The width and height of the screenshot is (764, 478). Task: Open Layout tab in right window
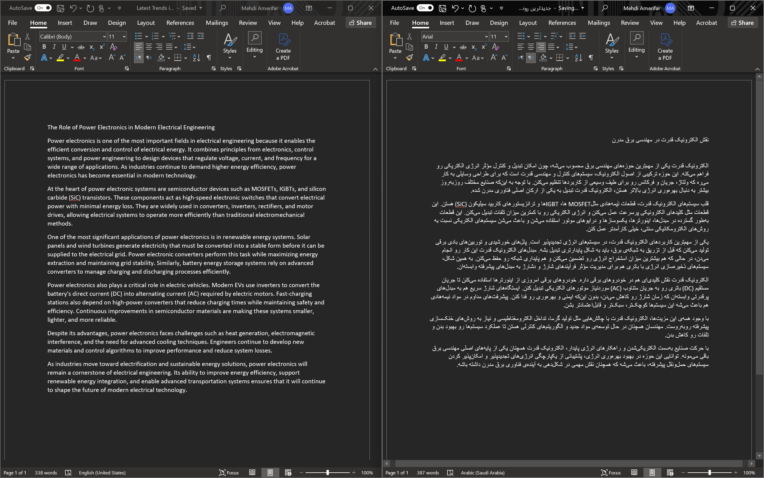tap(528, 23)
